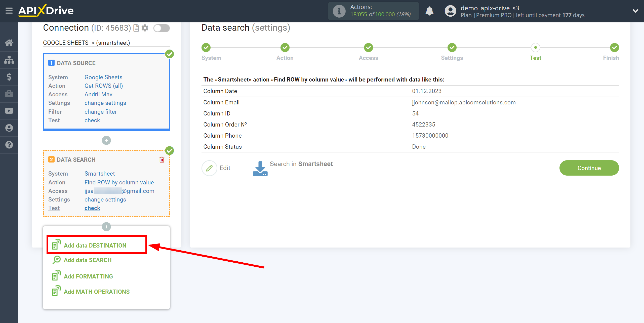Delete the Data Search block
The image size is (644, 323).
click(162, 160)
